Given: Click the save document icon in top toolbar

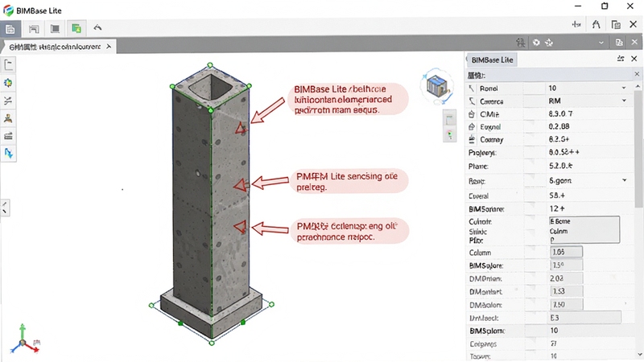Looking at the screenshot, I should (x=10, y=29).
